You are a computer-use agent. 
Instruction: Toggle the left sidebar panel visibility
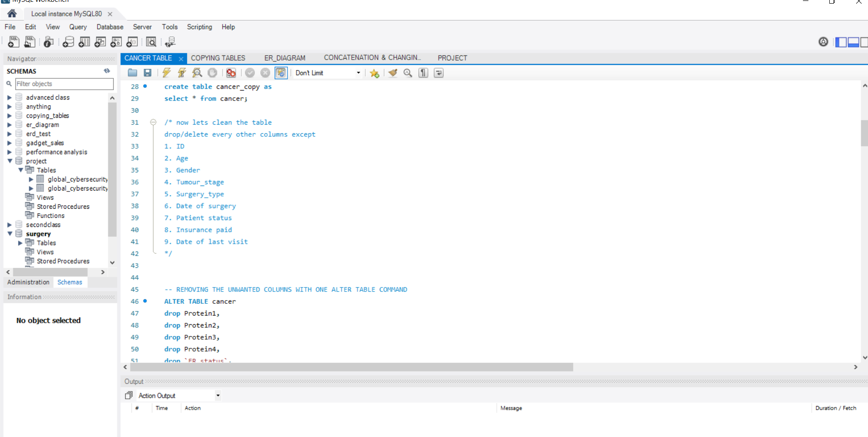click(841, 42)
